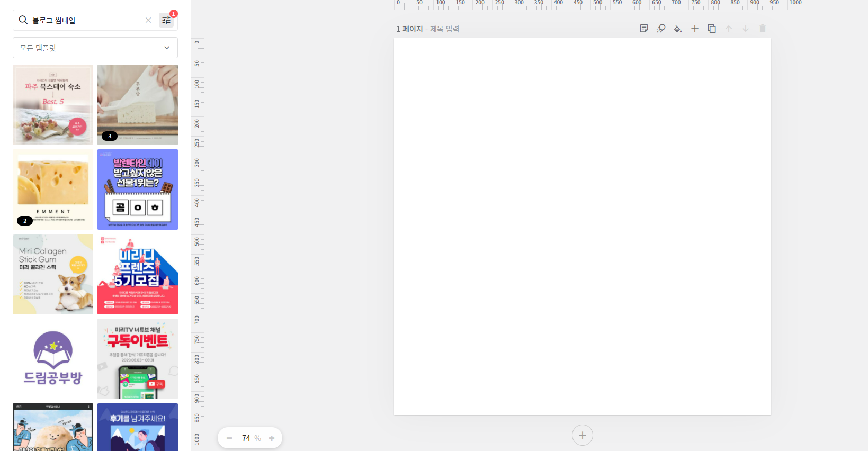Click the 74 % zoom value
The image size is (868, 451).
[x=251, y=438]
